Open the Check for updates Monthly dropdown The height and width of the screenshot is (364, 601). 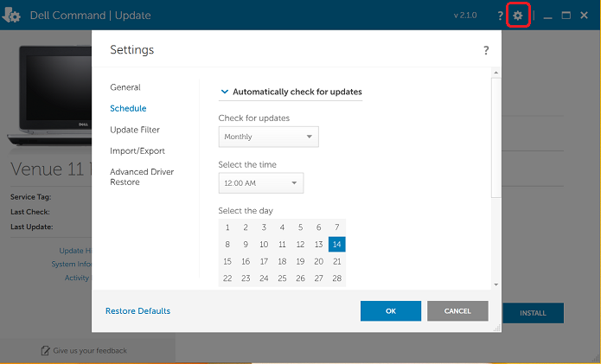268,137
